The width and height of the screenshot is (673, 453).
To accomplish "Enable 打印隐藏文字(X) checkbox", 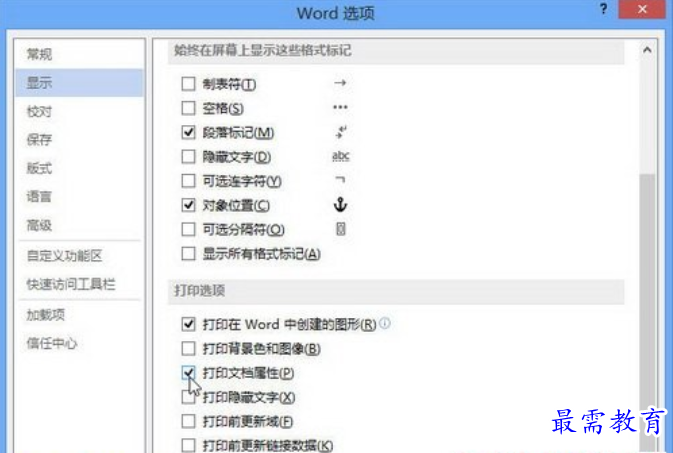I will coord(188,397).
